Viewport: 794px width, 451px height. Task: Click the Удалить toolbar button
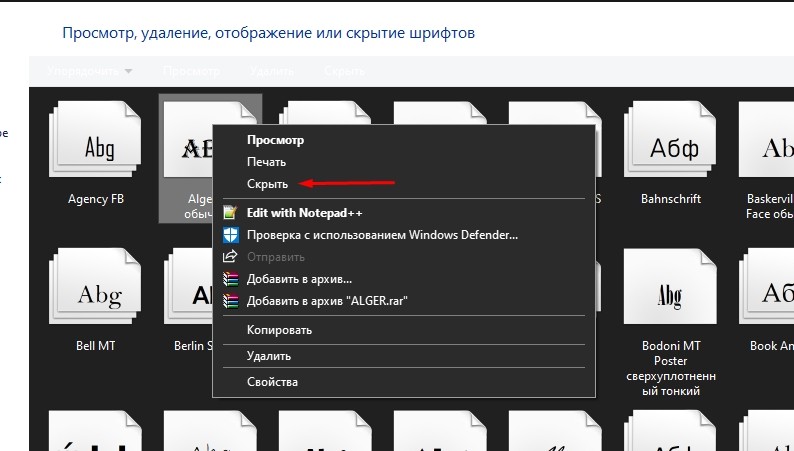click(x=272, y=71)
